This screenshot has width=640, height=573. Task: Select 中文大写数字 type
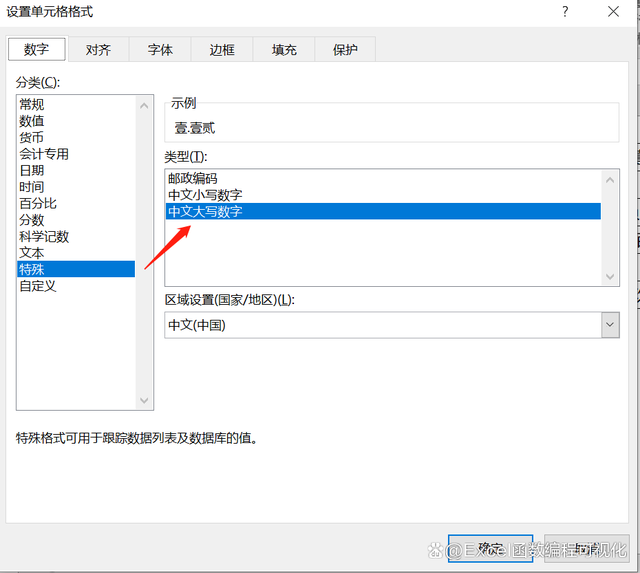tap(383, 211)
